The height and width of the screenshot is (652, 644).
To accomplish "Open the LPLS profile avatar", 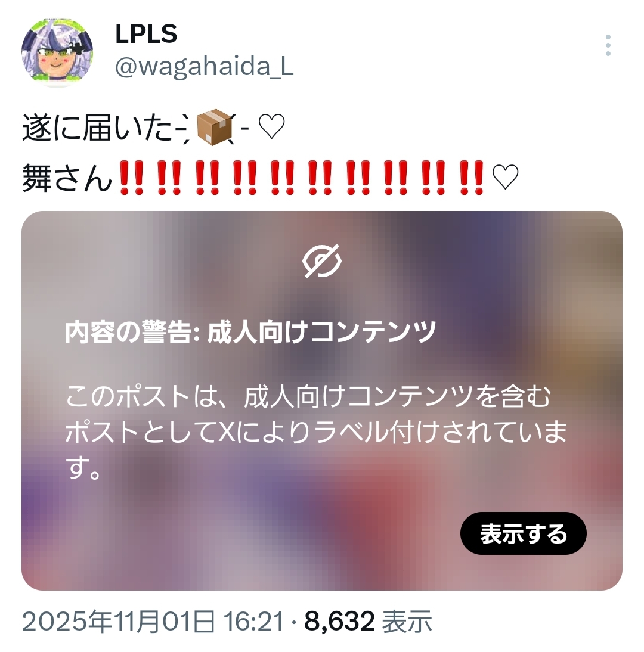I will tap(57, 52).
